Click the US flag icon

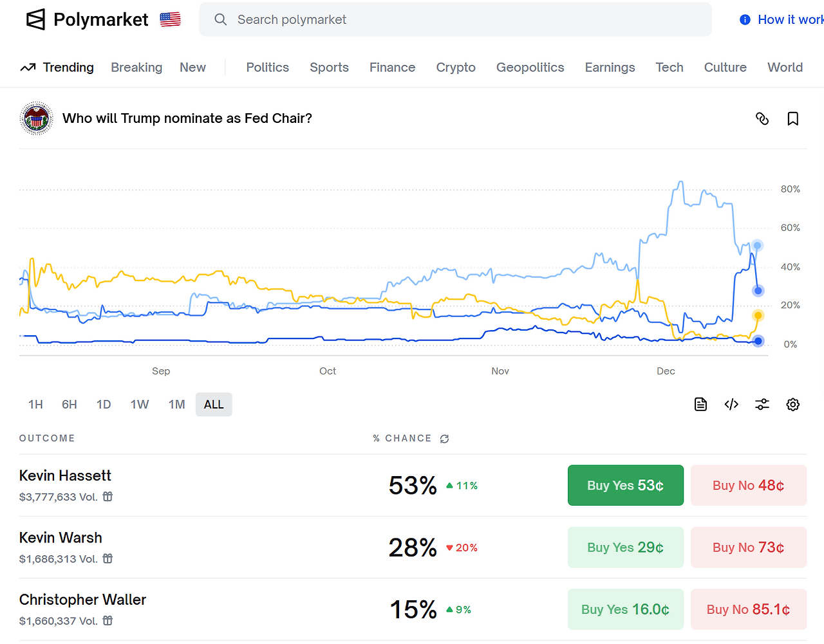point(170,20)
